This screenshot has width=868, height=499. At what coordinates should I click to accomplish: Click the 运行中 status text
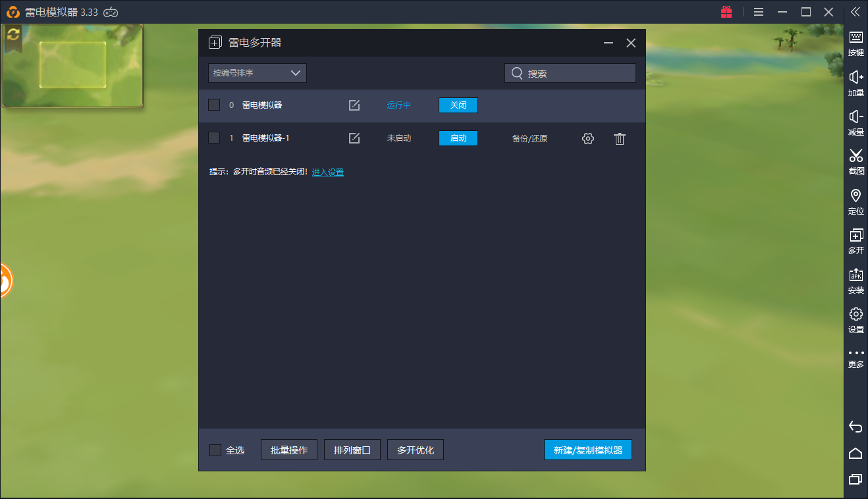click(399, 105)
